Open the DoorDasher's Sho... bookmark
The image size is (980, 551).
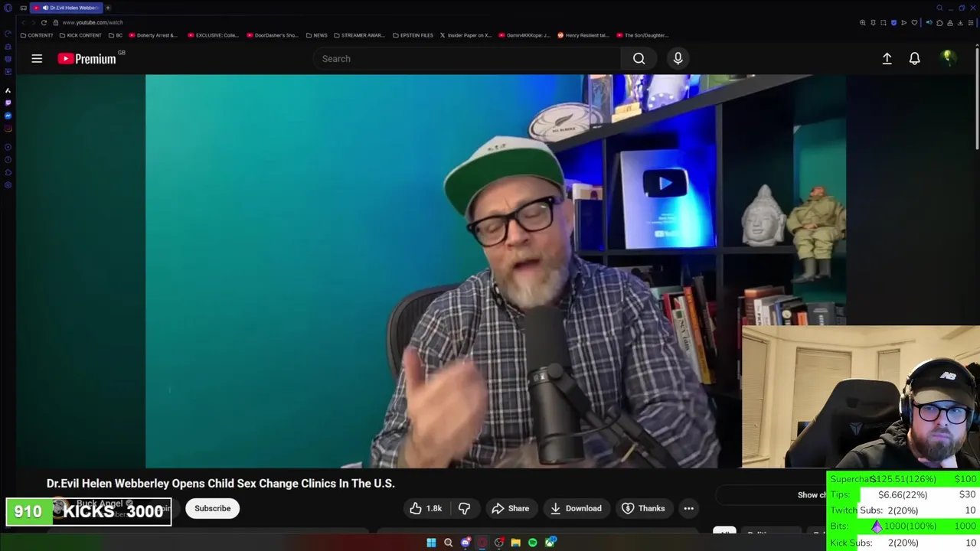(x=273, y=35)
